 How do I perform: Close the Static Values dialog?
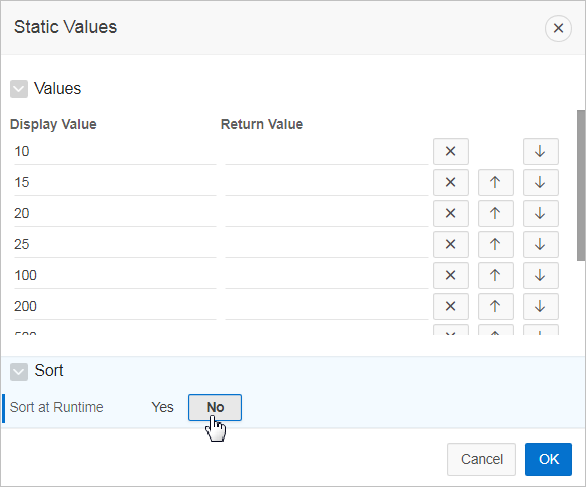tap(558, 28)
